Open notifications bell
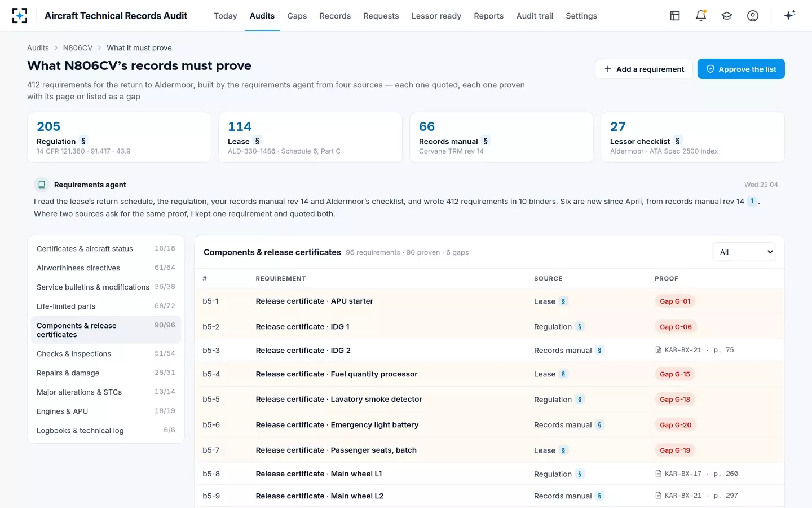812x508 pixels. coord(701,16)
